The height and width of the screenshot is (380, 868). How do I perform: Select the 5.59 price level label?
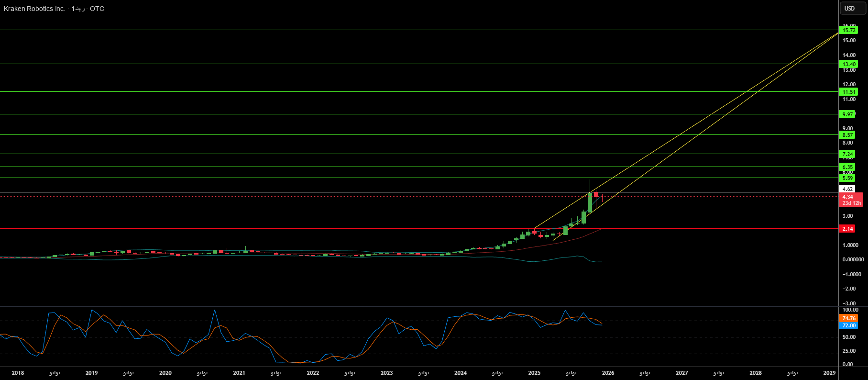[x=847, y=178]
